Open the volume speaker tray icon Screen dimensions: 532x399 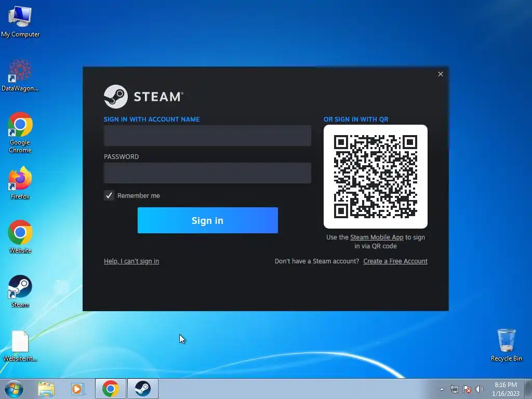click(480, 389)
